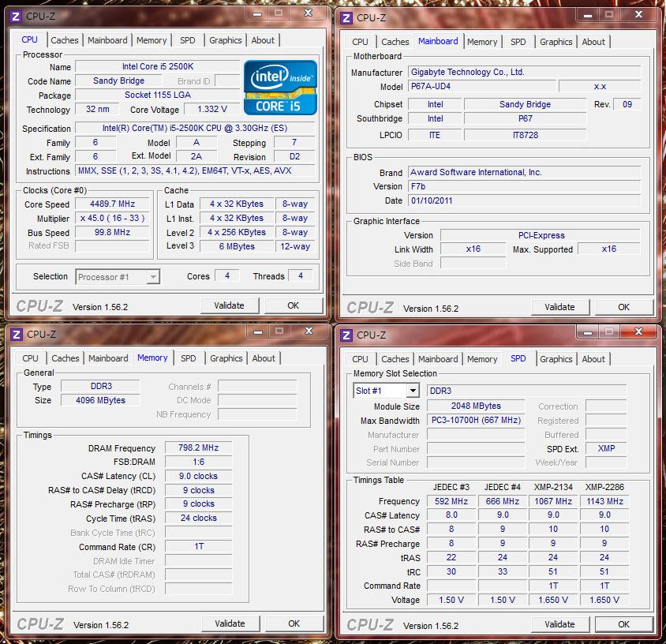Click the Core Speed value 4489.7 MHz
The width and height of the screenshot is (666, 644).
click(x=112, y=204)
